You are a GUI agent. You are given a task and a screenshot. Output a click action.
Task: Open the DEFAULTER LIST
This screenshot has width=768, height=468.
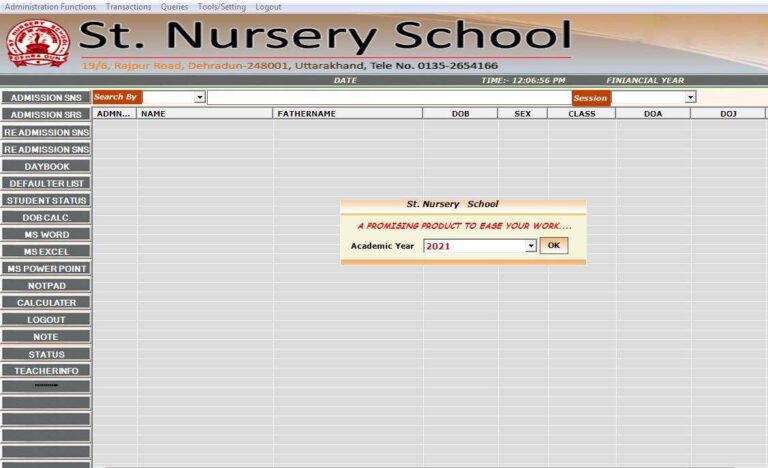[46, 183]
